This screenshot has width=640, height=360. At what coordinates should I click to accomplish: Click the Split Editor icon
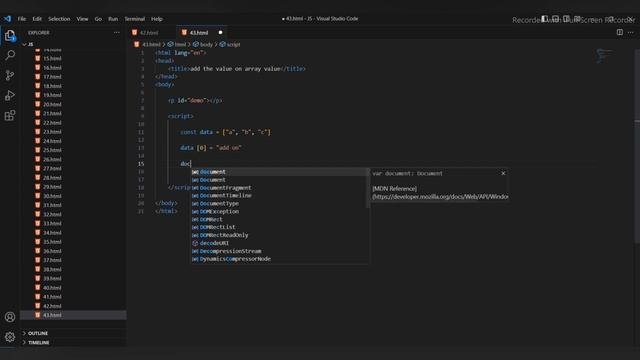click(x=620, y=32)
